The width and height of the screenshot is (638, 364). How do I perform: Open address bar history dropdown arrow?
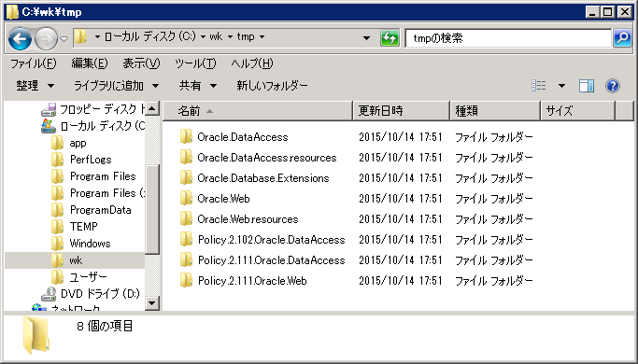[x=366, y=38]
